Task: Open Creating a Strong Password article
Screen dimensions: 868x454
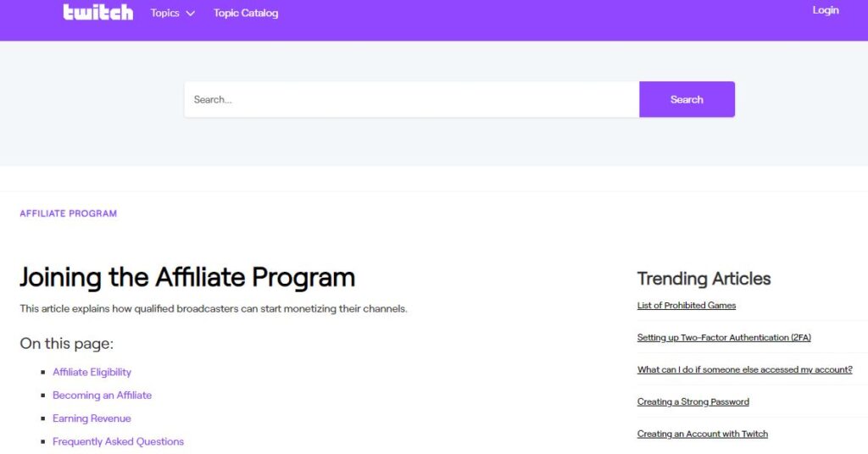Action: (x=693, y=401)
